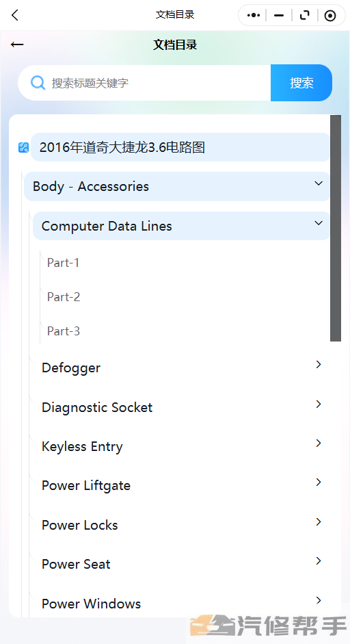
Task: Click the circular target close icon
Action: (x=330, y=15)
